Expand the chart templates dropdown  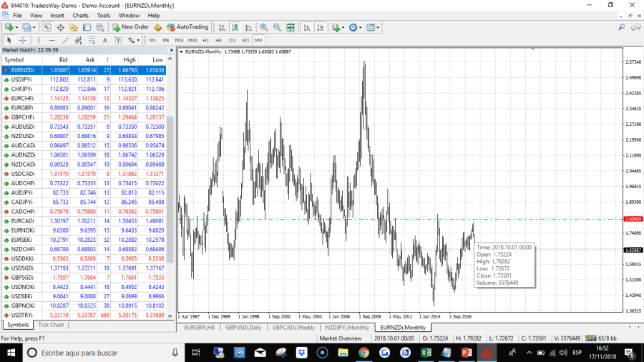379,27
